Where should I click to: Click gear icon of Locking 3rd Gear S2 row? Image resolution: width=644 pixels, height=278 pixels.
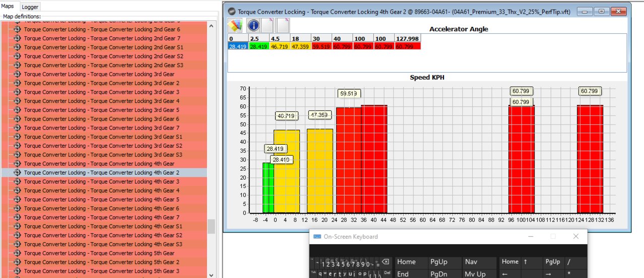pyautogui.click(x=18, y=146)
